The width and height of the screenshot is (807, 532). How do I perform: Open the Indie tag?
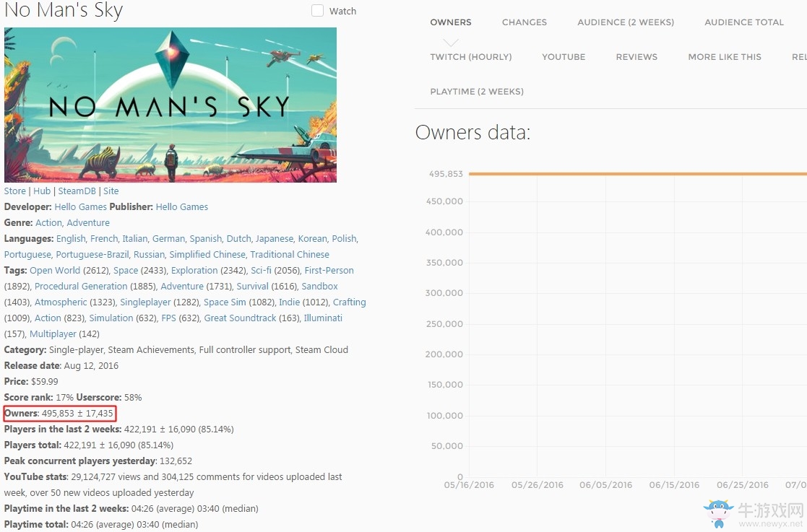pyautogui.click(x=289, y=302)
